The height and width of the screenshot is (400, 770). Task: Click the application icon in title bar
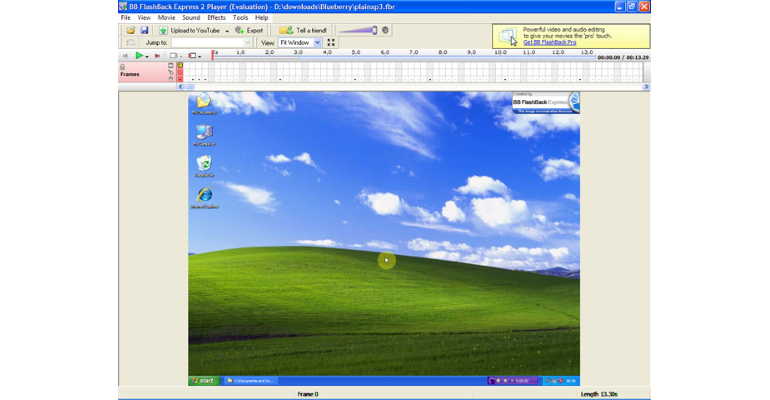[x=123, y=6]
